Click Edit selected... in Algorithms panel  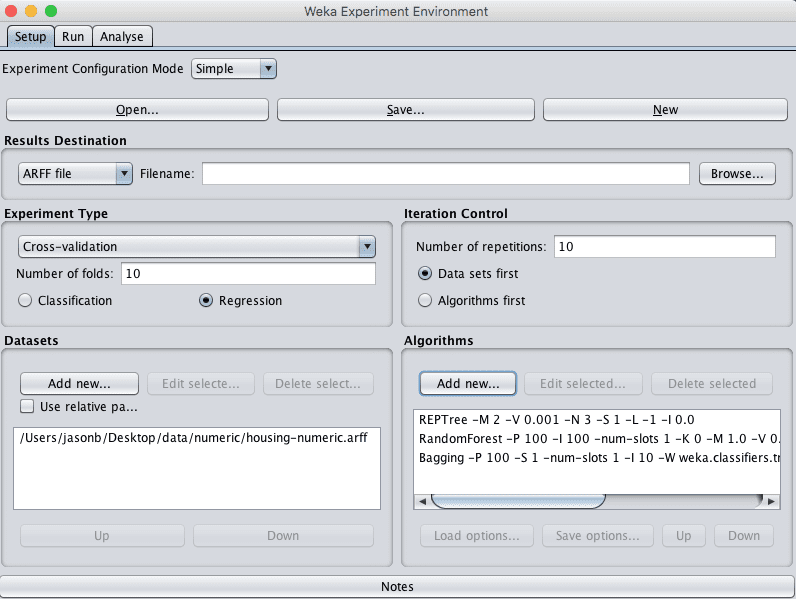click(x=583, y=384)
